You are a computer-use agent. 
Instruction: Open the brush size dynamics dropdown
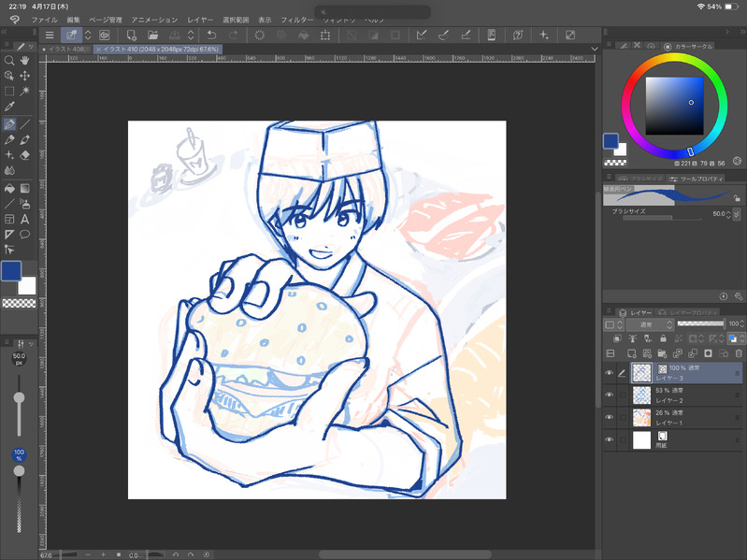(737, 214)
